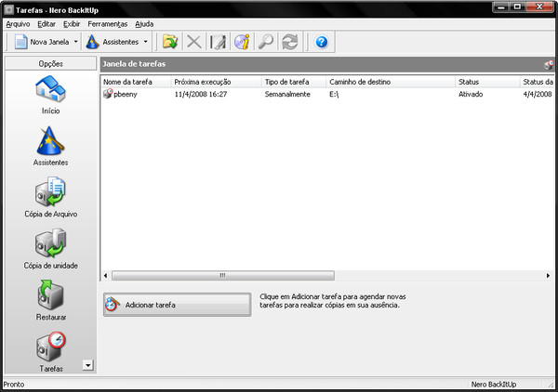Screen dimensions: 558x392
Task: Sort by Tipo de tarefa column
Action: click(294, 82)
